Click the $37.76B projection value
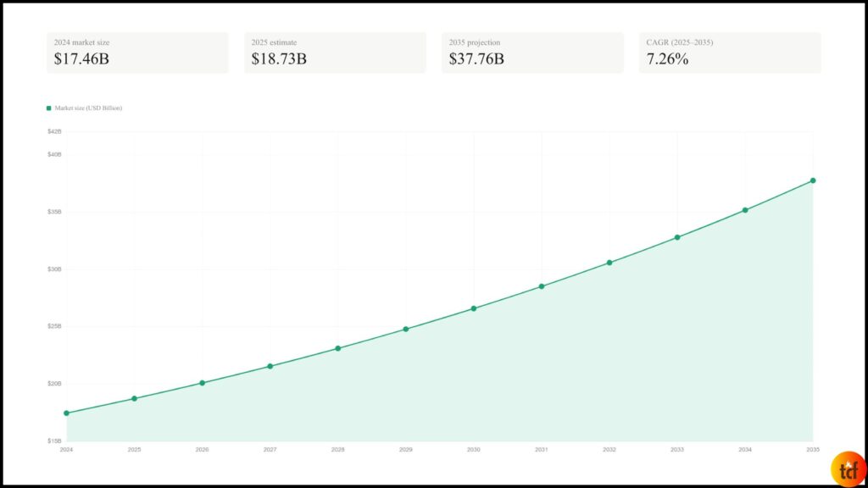868x488 pixels. pyautogui.click(x=476, y=59)
